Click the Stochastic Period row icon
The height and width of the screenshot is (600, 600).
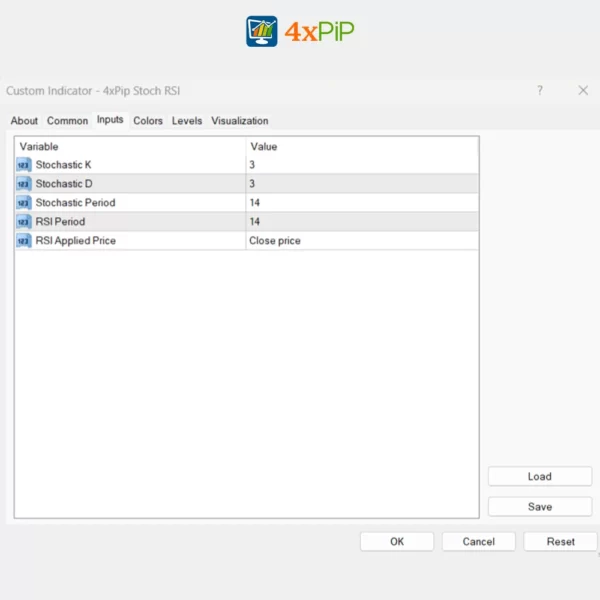[x=24, y=203]
